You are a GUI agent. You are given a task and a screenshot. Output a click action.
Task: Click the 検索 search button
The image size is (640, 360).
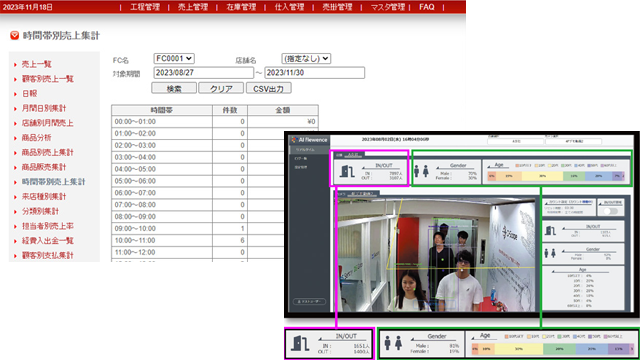(x=174, y=88)
